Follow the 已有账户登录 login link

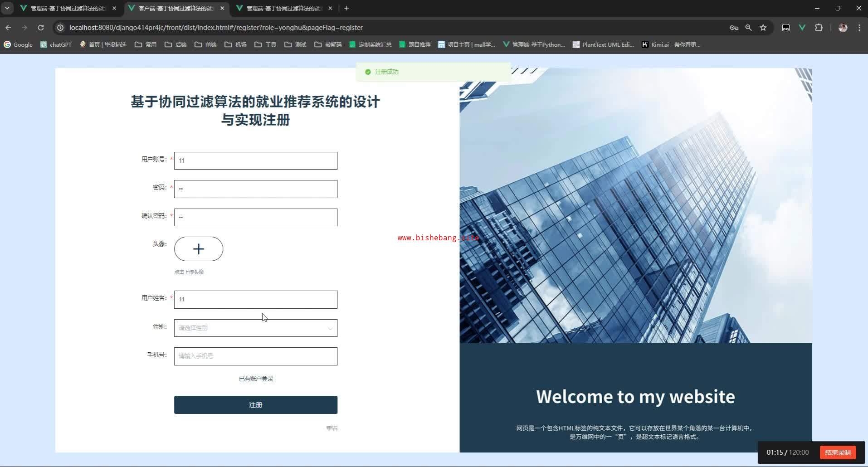(256, 379)
